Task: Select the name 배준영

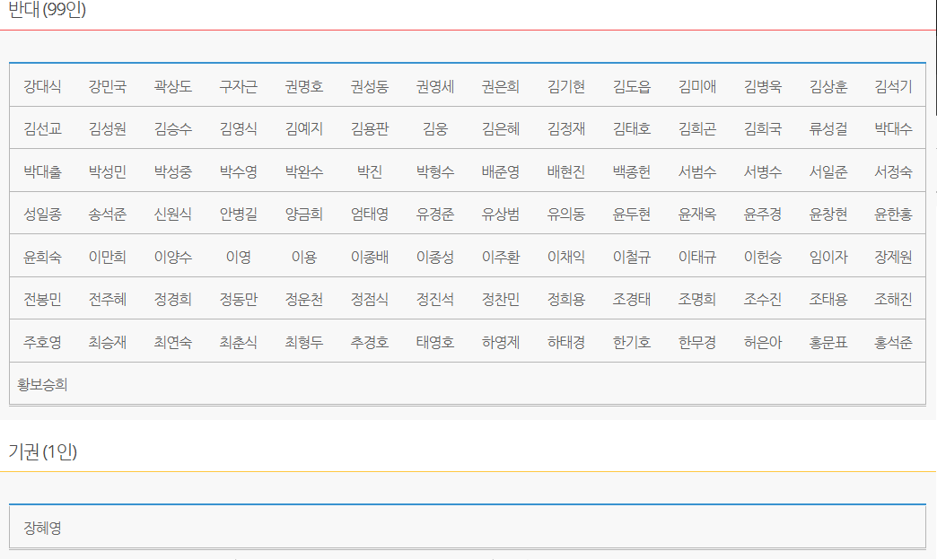Action: 501,172
